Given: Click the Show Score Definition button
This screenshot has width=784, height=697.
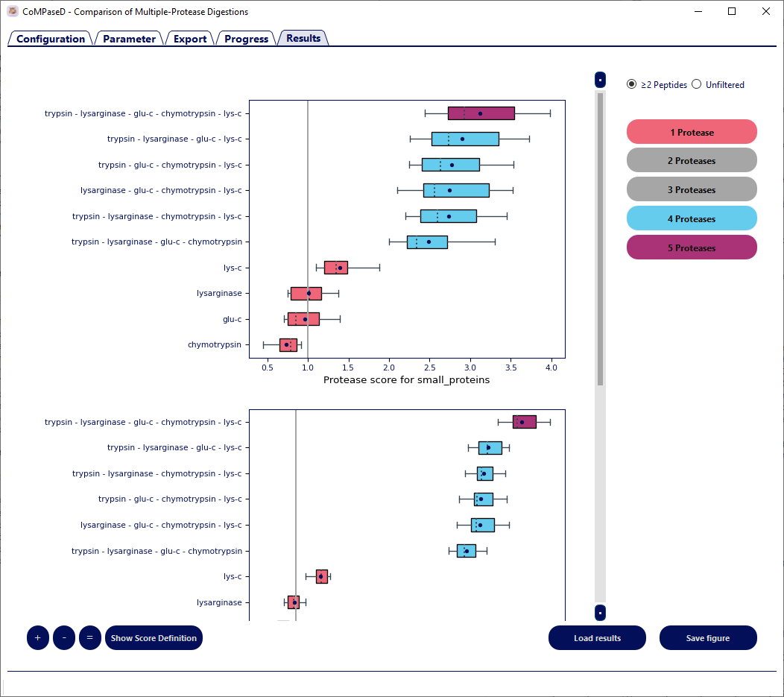Looking at the screenshot, I should coord(154,638).
